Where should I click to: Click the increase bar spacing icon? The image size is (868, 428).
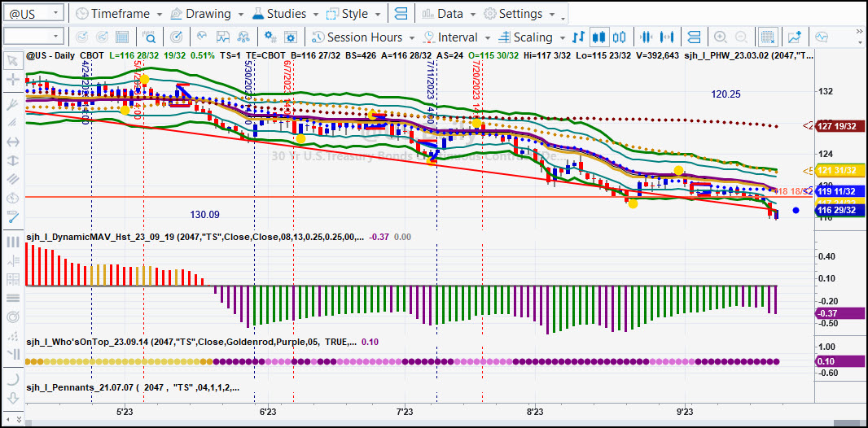pos(669,37)
